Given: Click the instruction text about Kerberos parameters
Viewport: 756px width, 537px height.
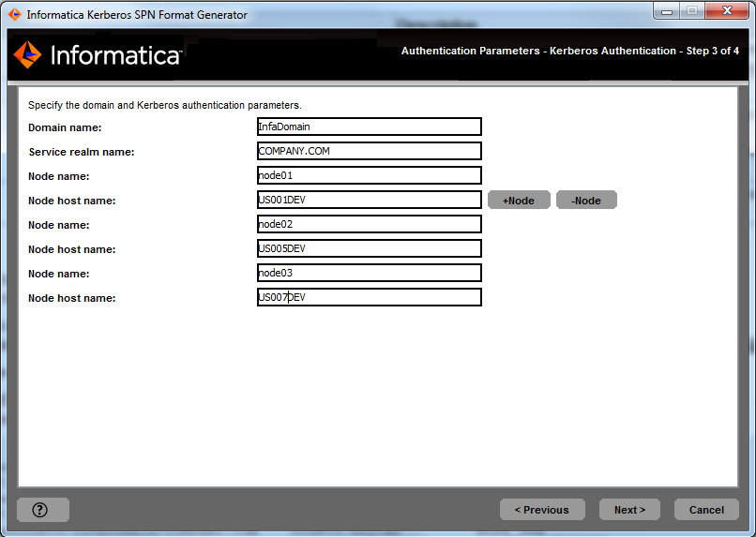Looking at the screenshot, I should click(164, 105).
